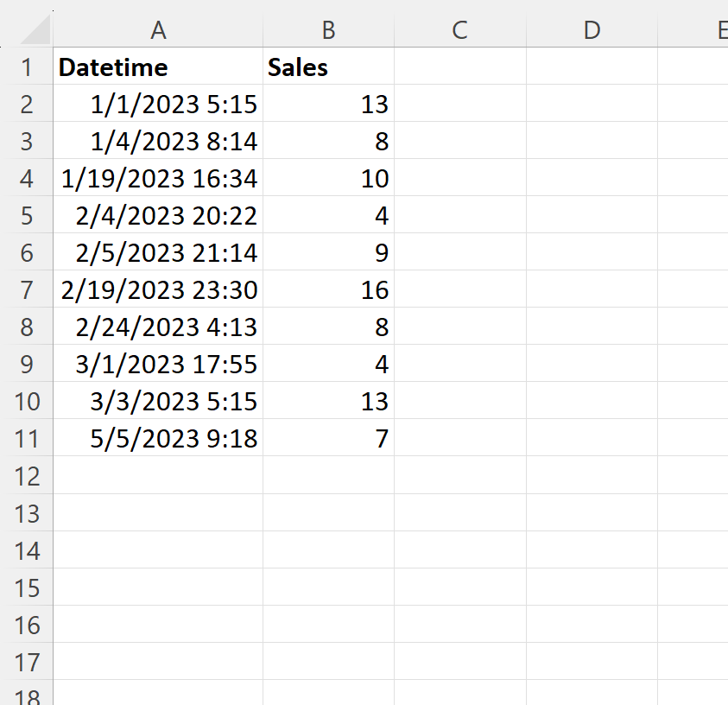The width and height of the screenshot is (728, 705).
Task: Select row 15 header
Action: (x=27, y=587)
